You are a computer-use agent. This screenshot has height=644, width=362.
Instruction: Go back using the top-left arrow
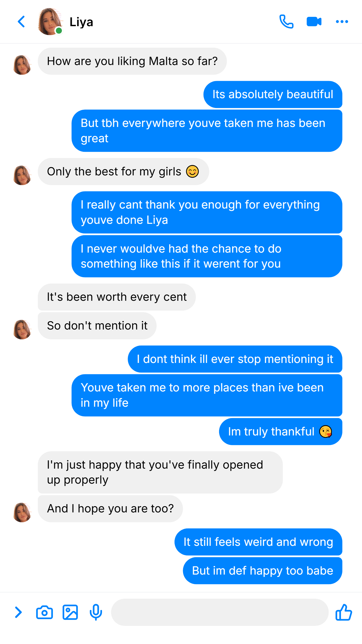(x=21, y=22)
